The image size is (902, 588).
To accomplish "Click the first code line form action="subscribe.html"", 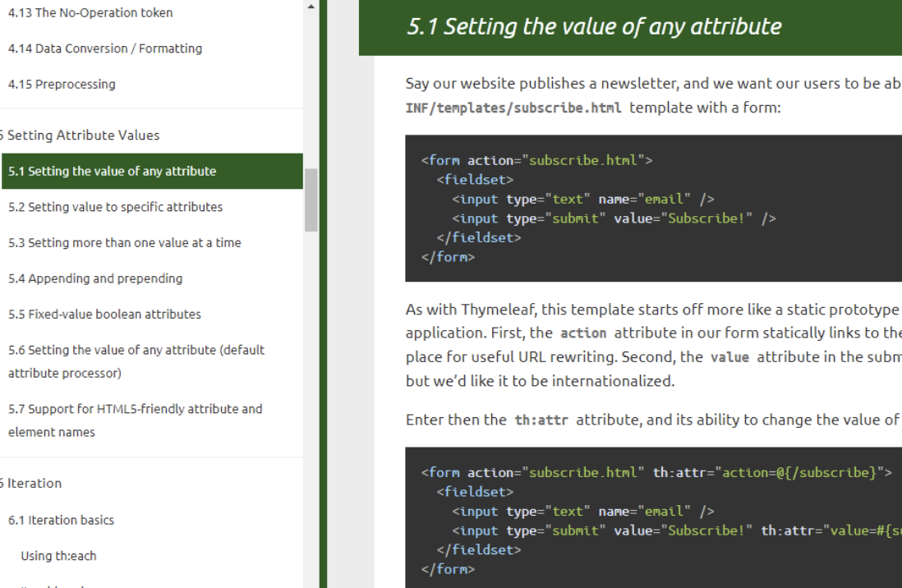I will pyautogui.click(x=536, y=160).
